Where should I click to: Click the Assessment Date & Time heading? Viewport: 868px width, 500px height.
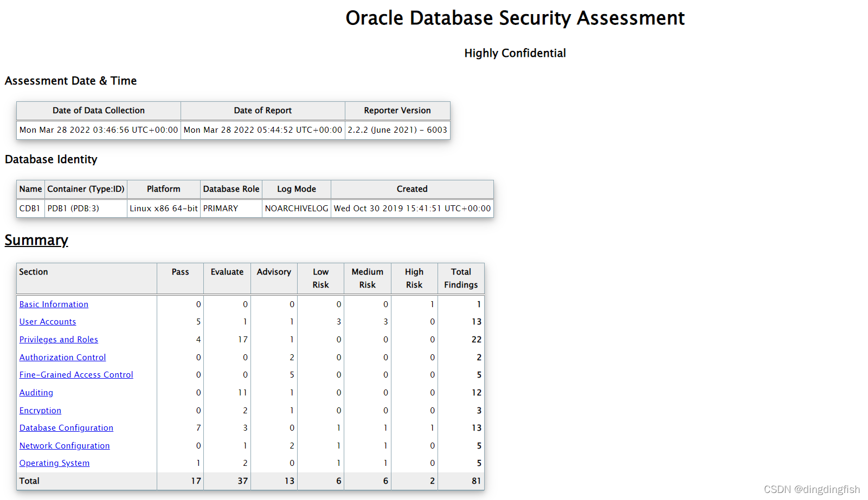70,81
